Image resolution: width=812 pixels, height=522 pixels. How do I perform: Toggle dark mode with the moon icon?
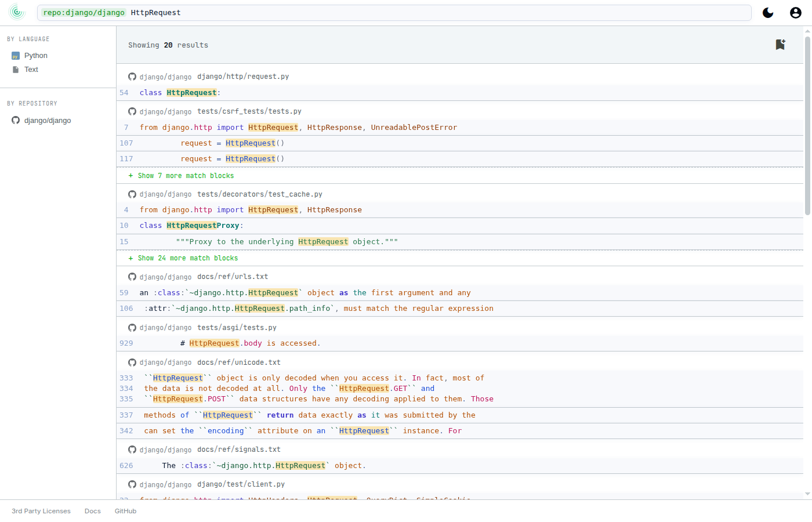click(768, 13)
